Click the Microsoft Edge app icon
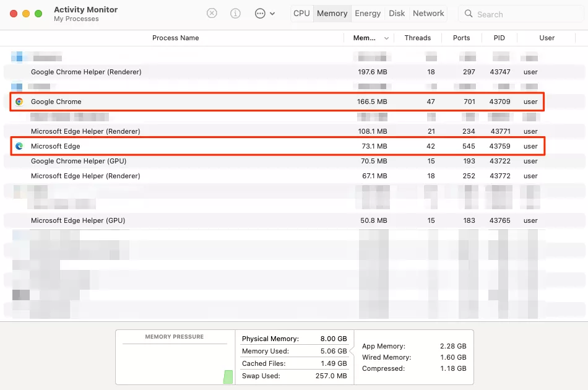Viewport: 588px width, 390px height. pos(19,146)
